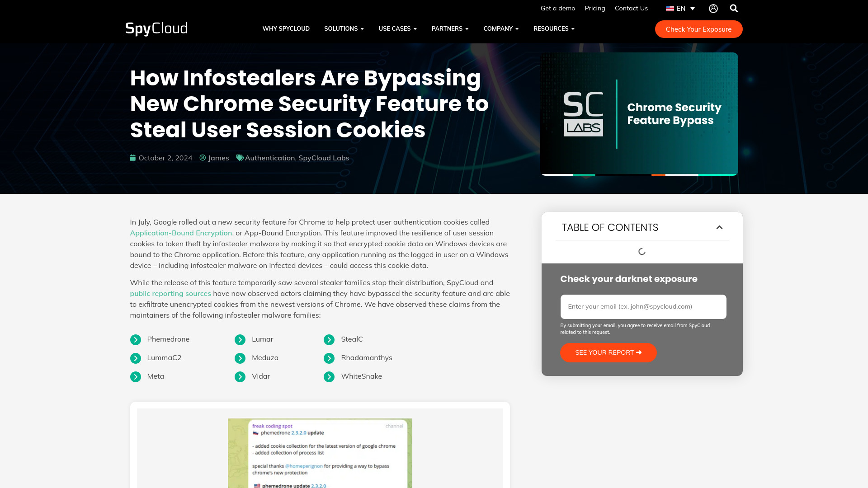This screenshot has height=488, width=868.
Task: Expand the USE CASES dropdown
Action: point(397,28)
